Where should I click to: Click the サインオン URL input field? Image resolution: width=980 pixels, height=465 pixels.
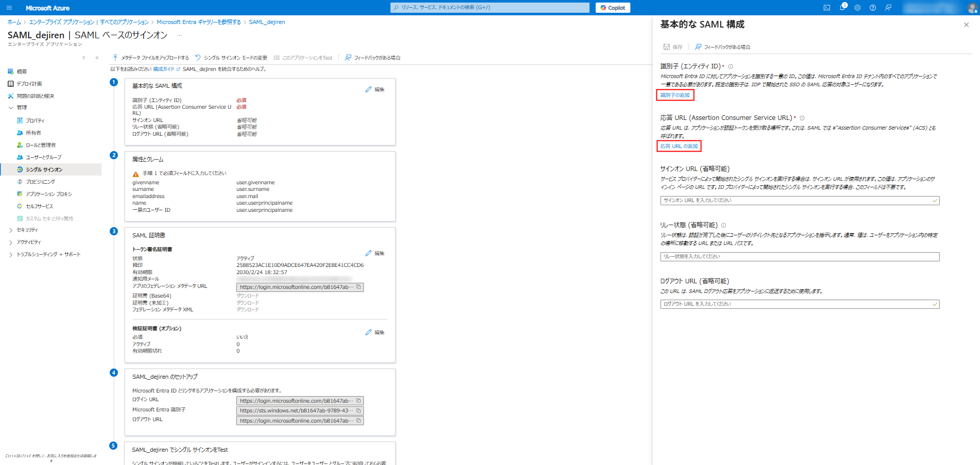796,201
